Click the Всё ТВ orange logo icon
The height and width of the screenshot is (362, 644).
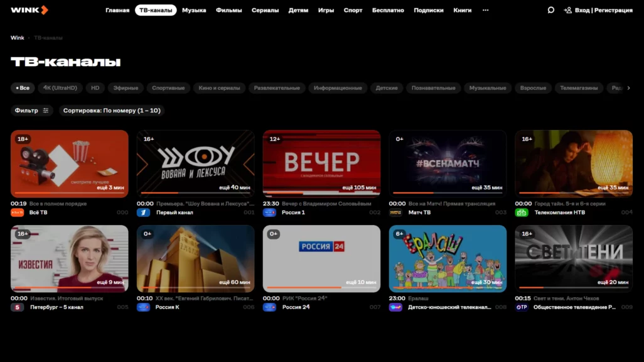tap(17, 212)
